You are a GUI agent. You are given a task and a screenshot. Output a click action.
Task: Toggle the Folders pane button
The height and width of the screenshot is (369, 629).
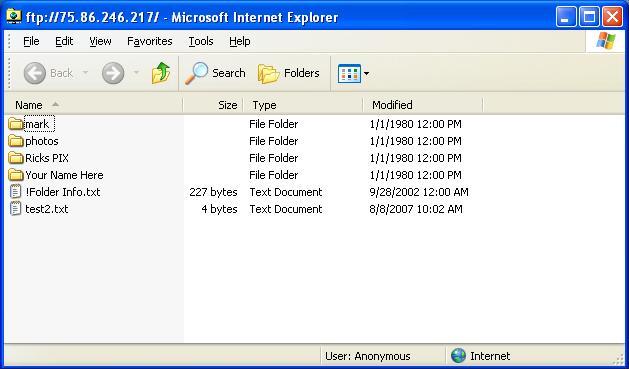(289, 73)
